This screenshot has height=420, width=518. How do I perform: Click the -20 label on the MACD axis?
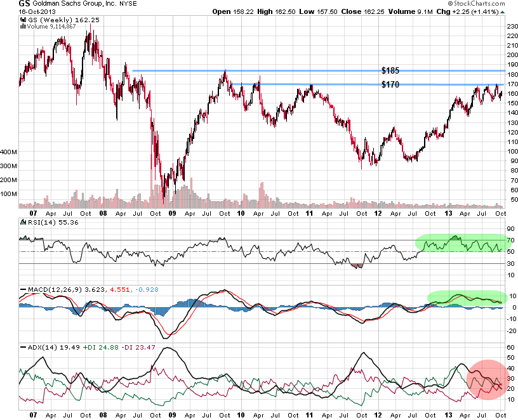[512, 331]
